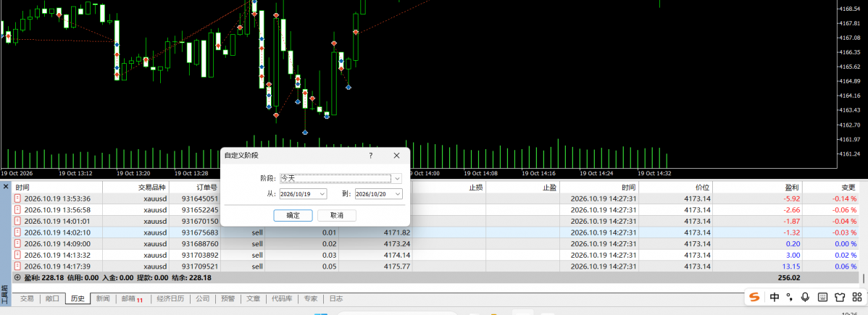Viewport: 868px width, 315px height.
Task: Sort by the 变更 column header
Action: tap(848, 188)
